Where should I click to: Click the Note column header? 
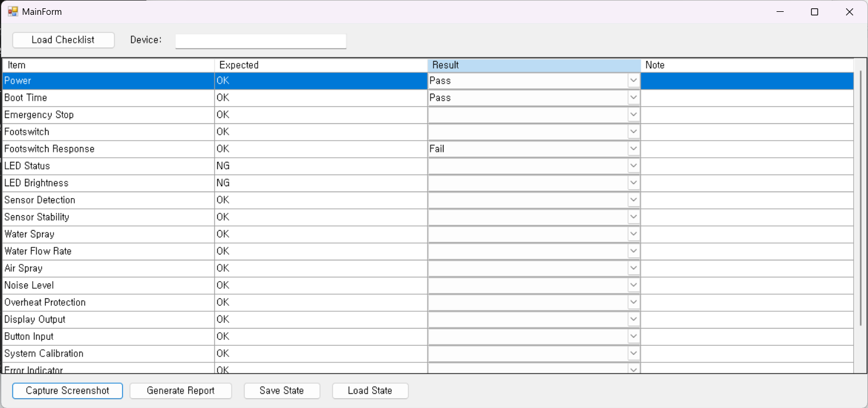[747, 65]
